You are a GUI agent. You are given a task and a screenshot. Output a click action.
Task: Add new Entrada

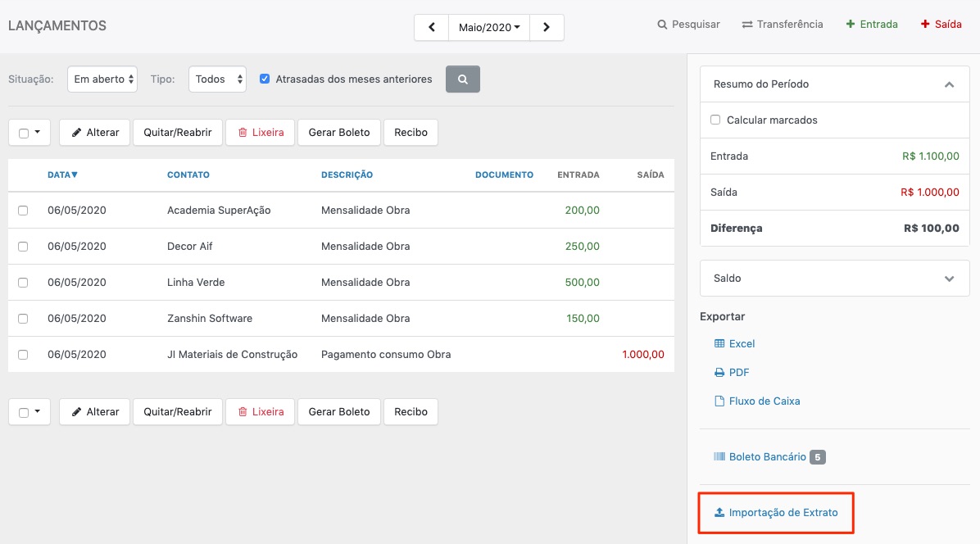click(x=872, y=25)
